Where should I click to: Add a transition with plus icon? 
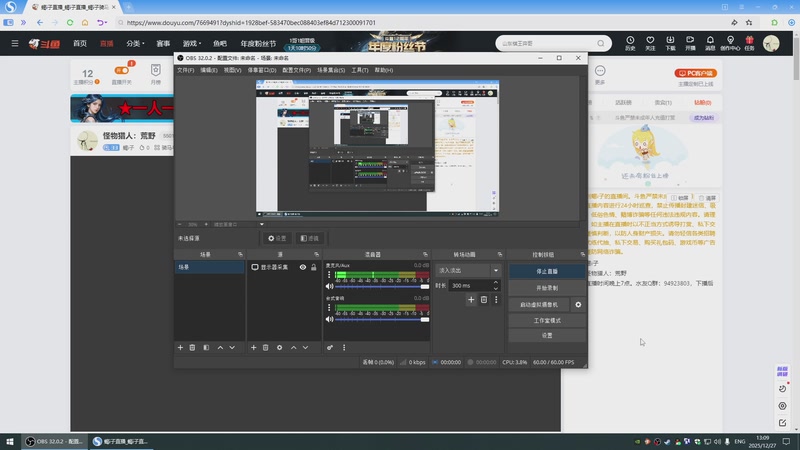471,299
